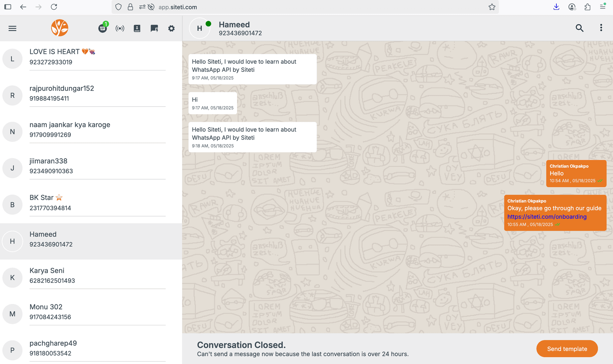Open the siteti.com/onboarding link
This screenshot has width=613, height=364.
(x=547, y=217)
